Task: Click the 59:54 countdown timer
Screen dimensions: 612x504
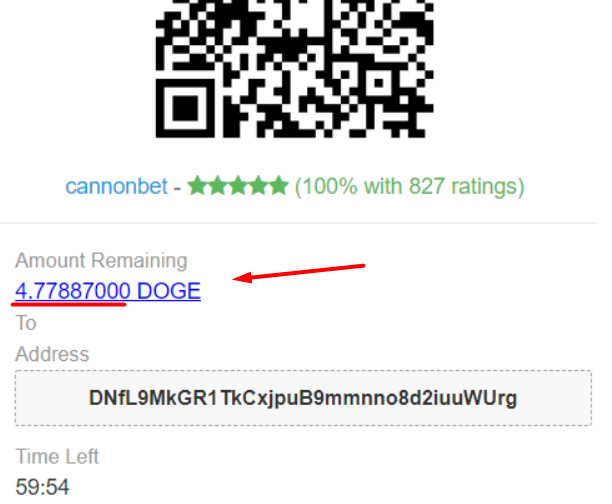Action: (42, 487)
